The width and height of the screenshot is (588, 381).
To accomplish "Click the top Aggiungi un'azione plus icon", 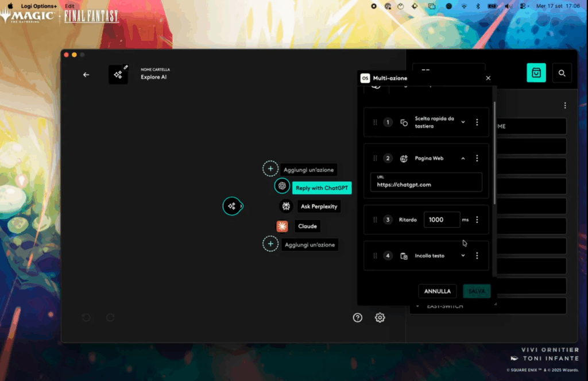I will (x=270, y=169).
